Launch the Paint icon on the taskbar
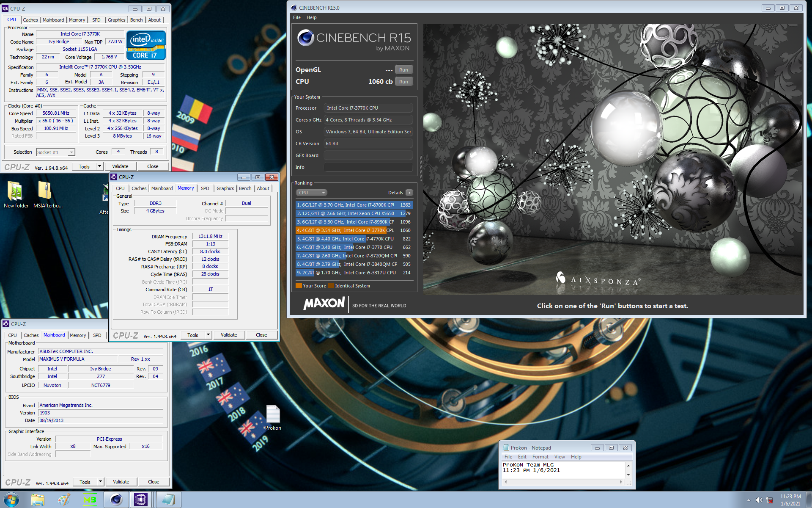Image resolution: width=812 pixels, height=508 pixels. [63, 500]
